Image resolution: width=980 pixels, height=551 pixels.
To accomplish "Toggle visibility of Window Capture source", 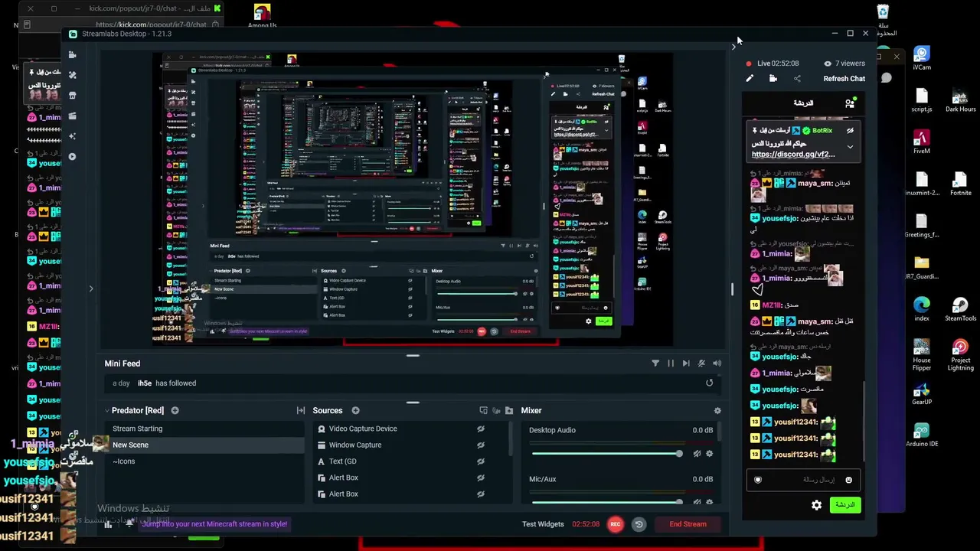I will (481, 445).
